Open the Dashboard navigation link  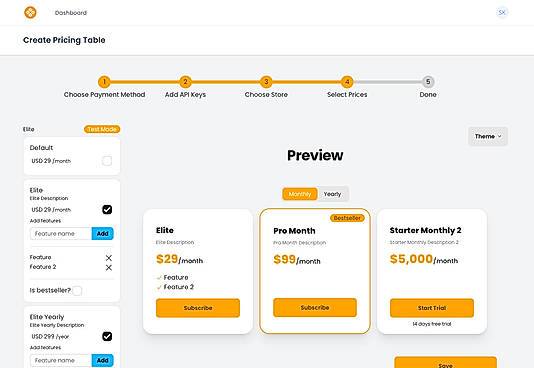(71, 13)
